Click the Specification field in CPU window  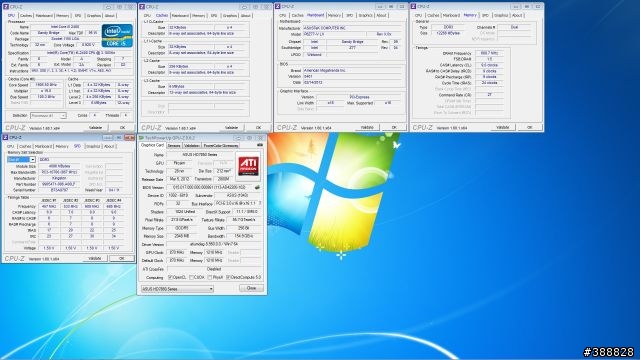[x=81, y=53]
